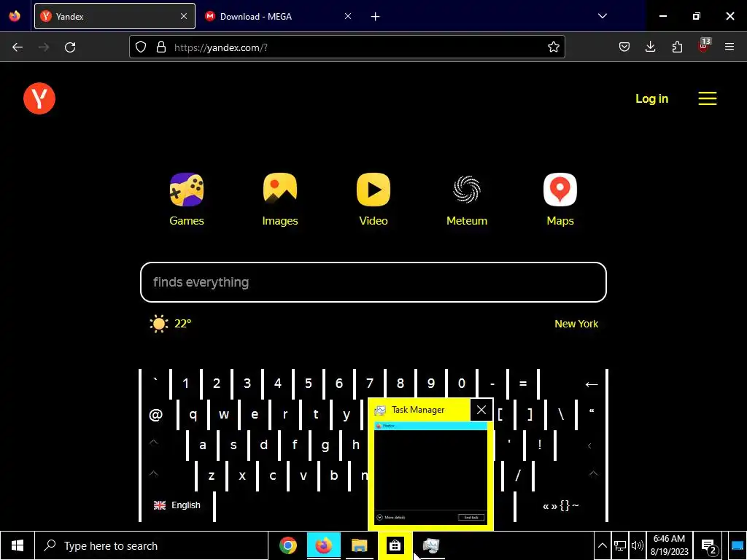This screenshot has height=560, width=747.
Task: Open the tracking protection shield icon
Action: click(141, 47)
